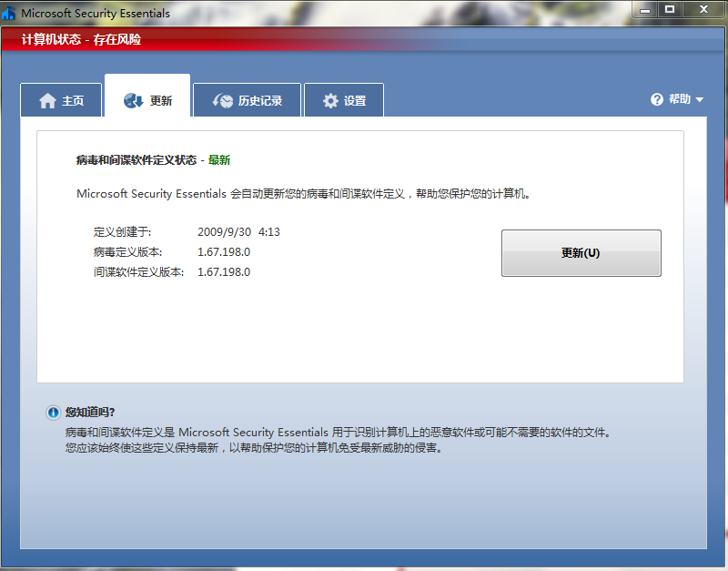Image resolution: width=728 pixels, height=571 pixels.
Task: Click the clock icon on 历史记录 tab
Action: pos(223,100)
